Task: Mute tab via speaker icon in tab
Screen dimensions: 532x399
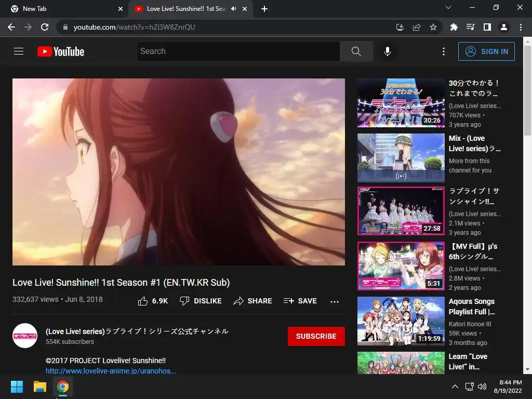Action: (234, 9)
